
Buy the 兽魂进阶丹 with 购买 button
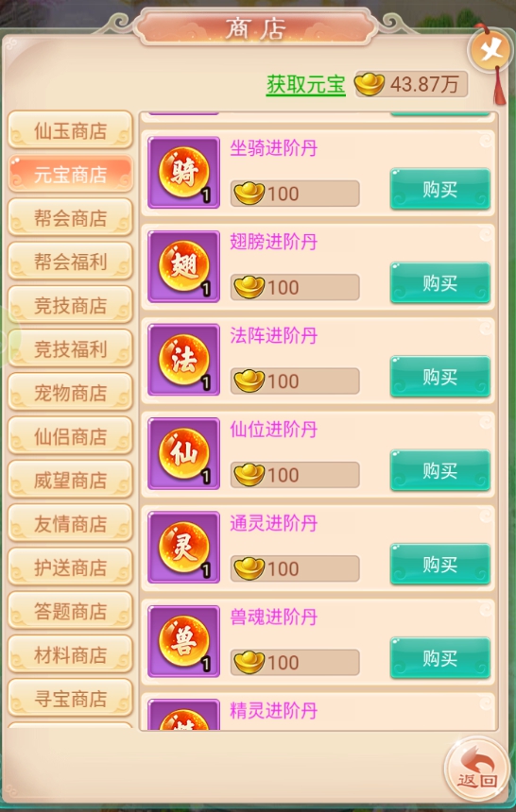pyautogui.click(x=439, y=658)
